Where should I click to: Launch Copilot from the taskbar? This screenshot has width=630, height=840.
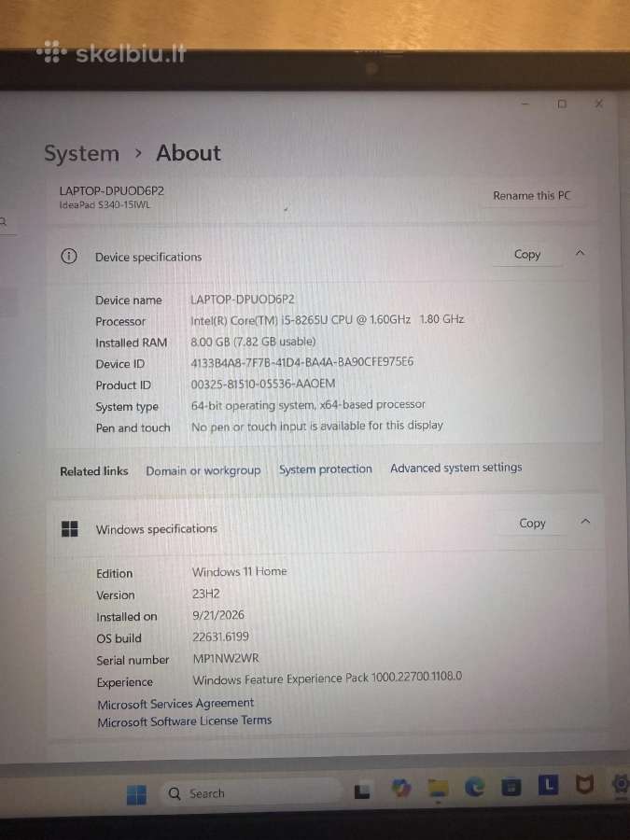[x=401, y=789]
